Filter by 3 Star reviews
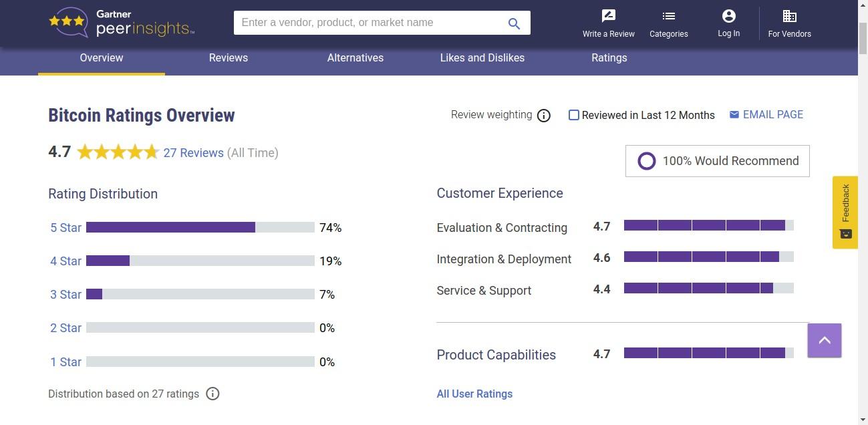Image resolution: width=868 pixels, height=425 pixels. click(65, 295)
